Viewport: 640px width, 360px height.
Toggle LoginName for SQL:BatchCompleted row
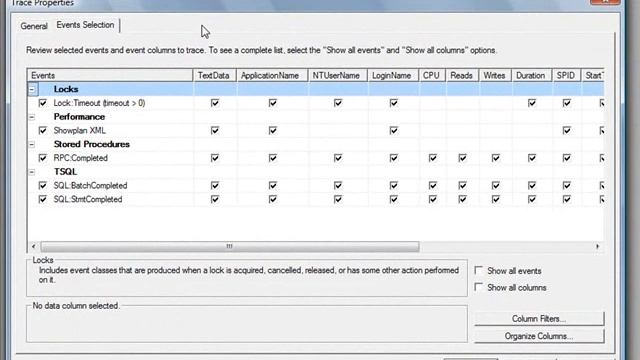(x=393, y=186)
